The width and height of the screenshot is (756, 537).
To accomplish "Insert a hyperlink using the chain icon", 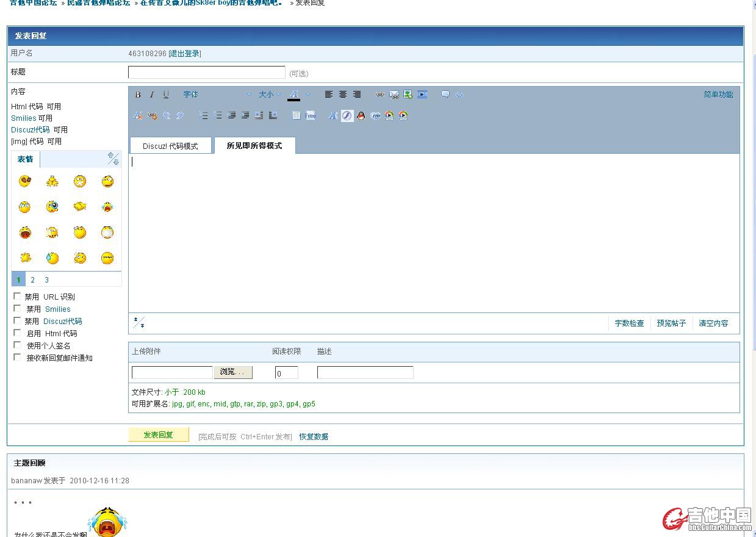I will tap(380, 95).
